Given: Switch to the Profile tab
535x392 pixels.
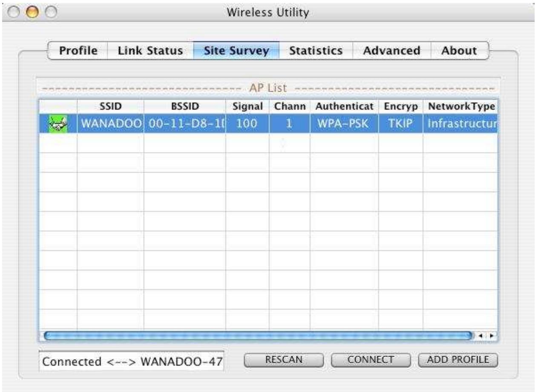Looking at the screenshot, I should tap(78, 51).
